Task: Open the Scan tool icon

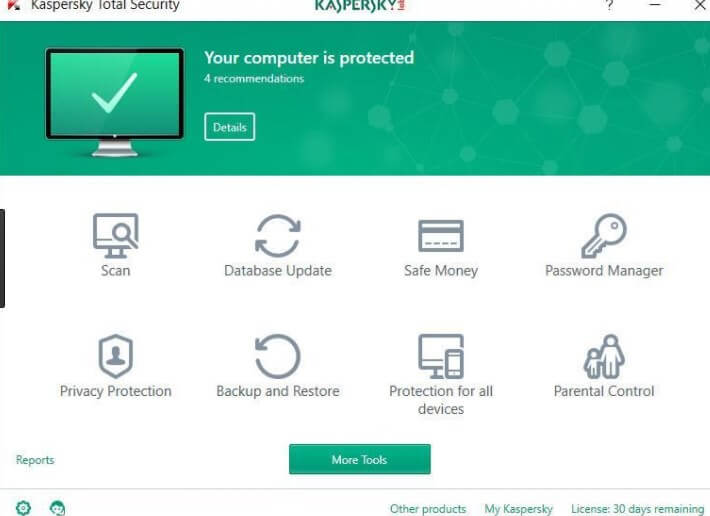Action: tap(115, 235)
